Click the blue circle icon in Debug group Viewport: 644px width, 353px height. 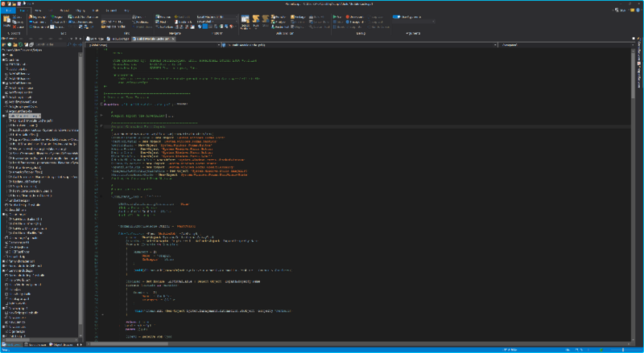tap(348, 22)
